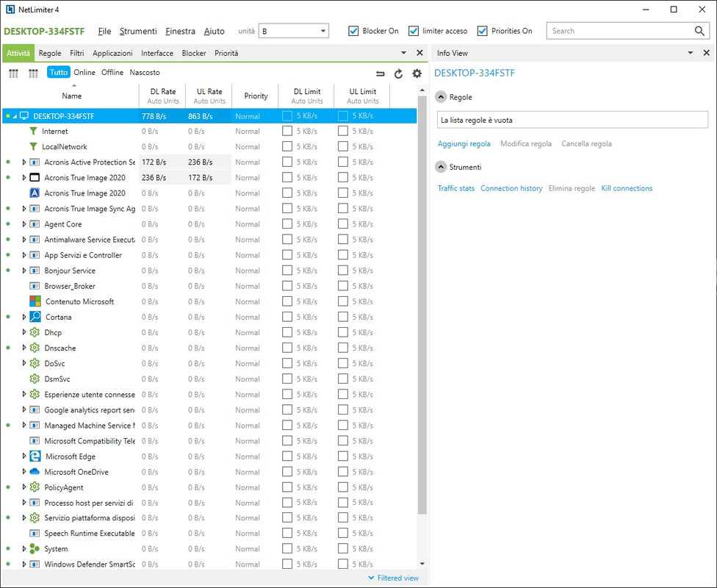Click the System process icon

coord(35,548)
